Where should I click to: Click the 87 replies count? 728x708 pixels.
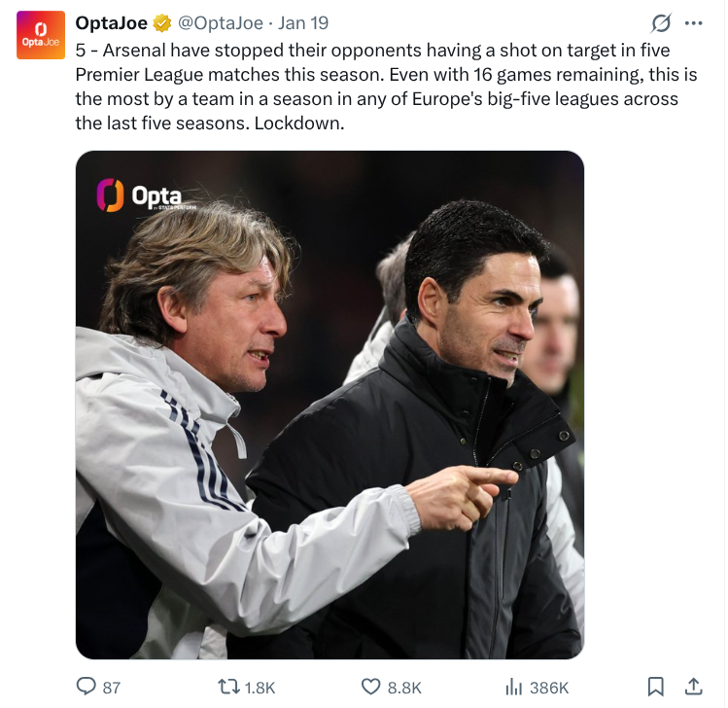click(x=112, y=688)
